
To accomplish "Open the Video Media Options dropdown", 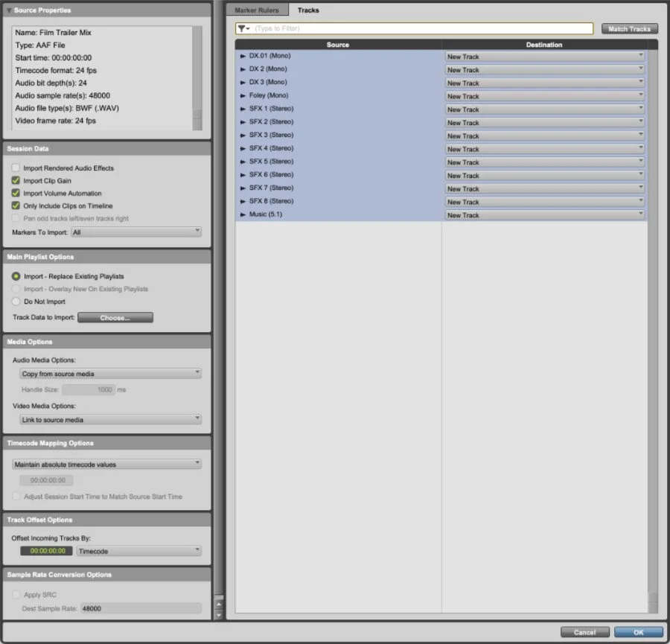I will (x=110, y=419).
